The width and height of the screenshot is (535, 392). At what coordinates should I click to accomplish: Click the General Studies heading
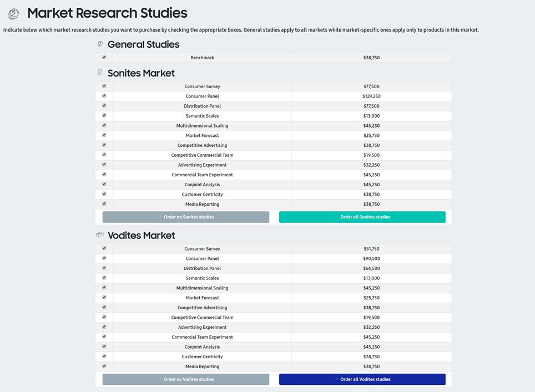tap(143, 44)
